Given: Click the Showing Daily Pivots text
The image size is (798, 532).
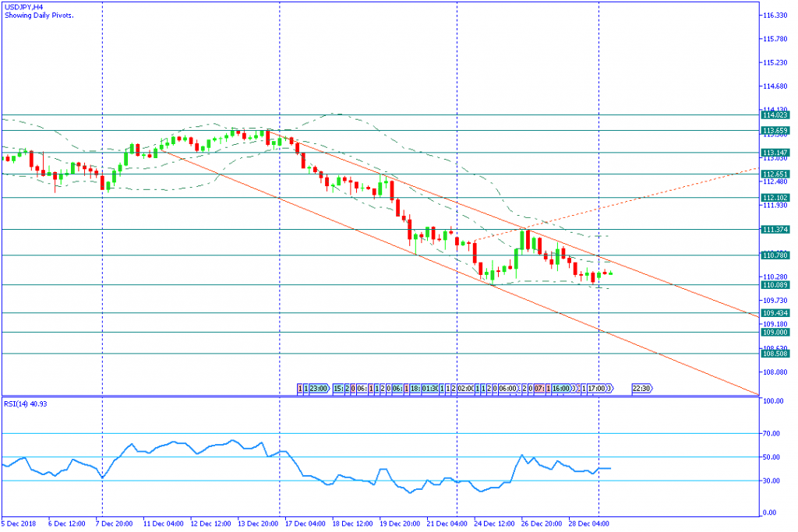Looking at the screenshot, I should click(x=39, y=16).
